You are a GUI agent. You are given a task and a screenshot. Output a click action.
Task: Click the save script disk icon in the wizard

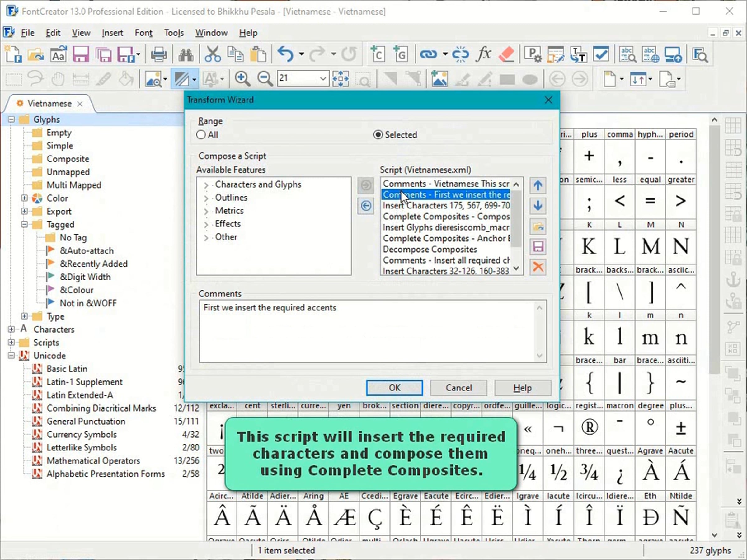pyautogui.click(x=538, y=247)
